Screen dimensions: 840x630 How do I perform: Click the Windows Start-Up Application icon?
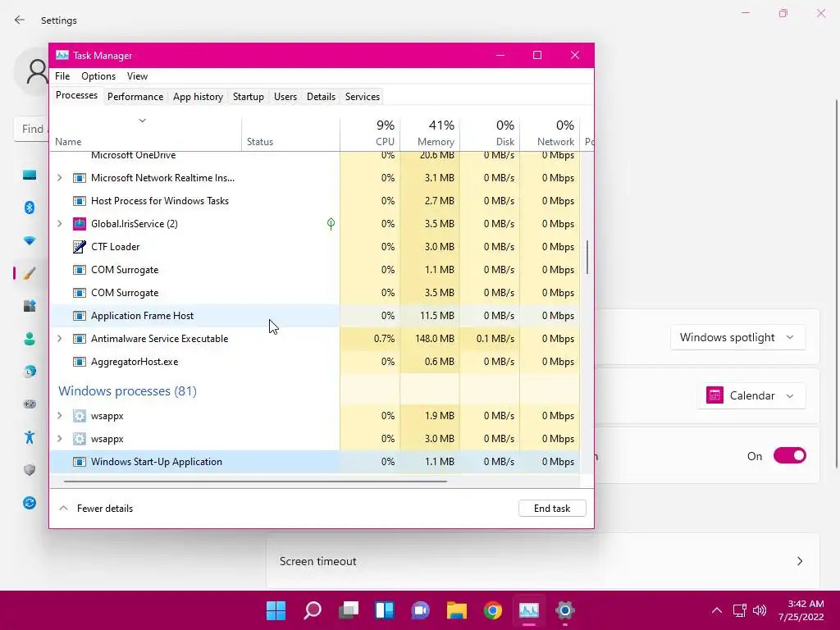tap(80, 462)
